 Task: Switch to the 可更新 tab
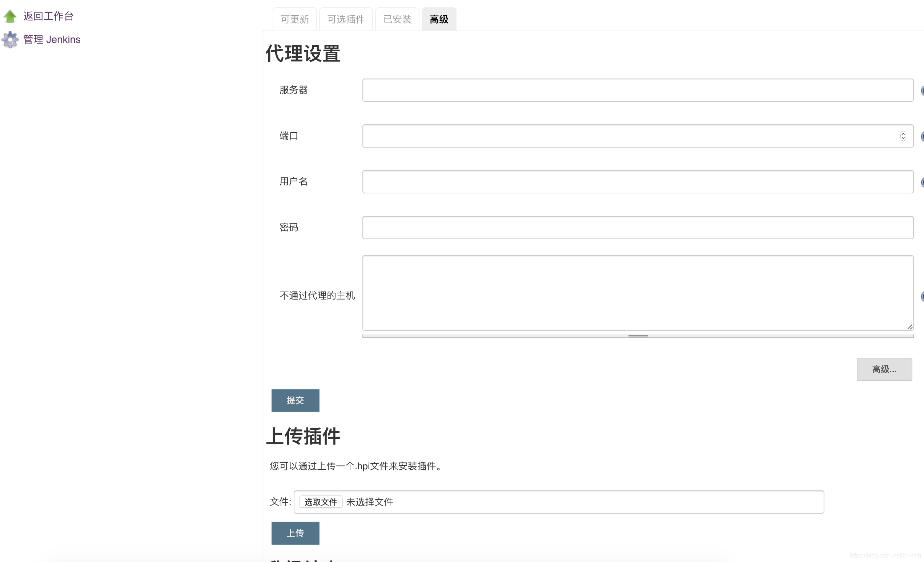click(x=294, y=19)
